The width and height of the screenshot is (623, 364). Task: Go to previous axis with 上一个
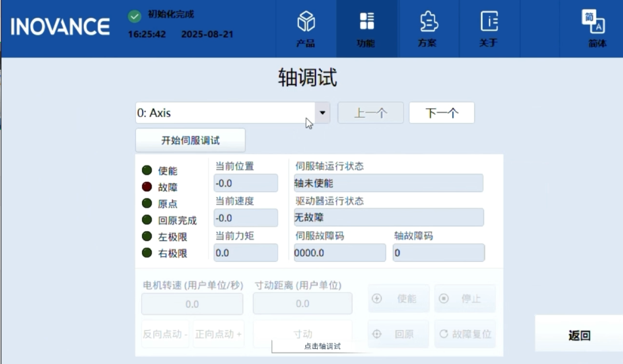[370, 113]
